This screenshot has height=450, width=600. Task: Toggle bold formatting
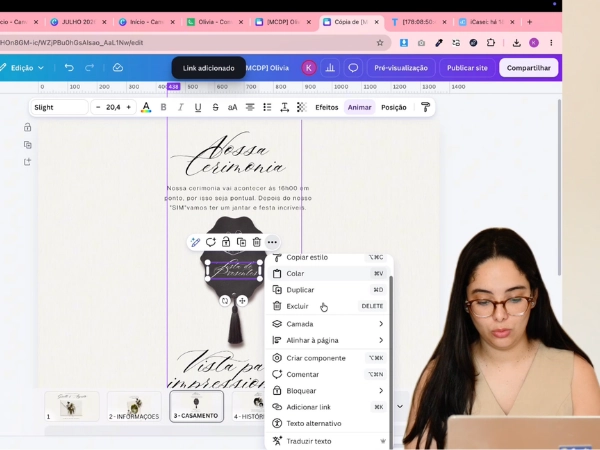(x=163, y=108)
